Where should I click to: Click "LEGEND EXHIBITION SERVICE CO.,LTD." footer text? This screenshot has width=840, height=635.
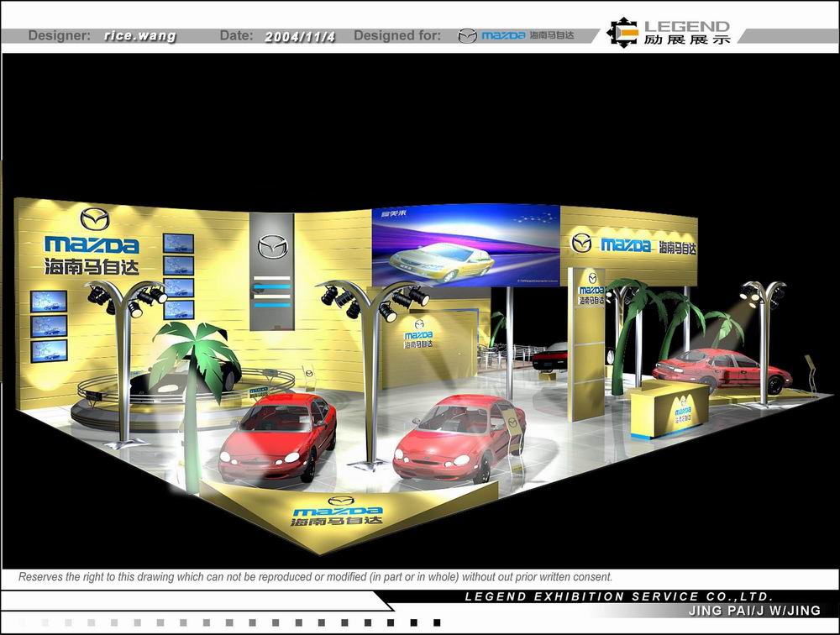coord(619,596)
